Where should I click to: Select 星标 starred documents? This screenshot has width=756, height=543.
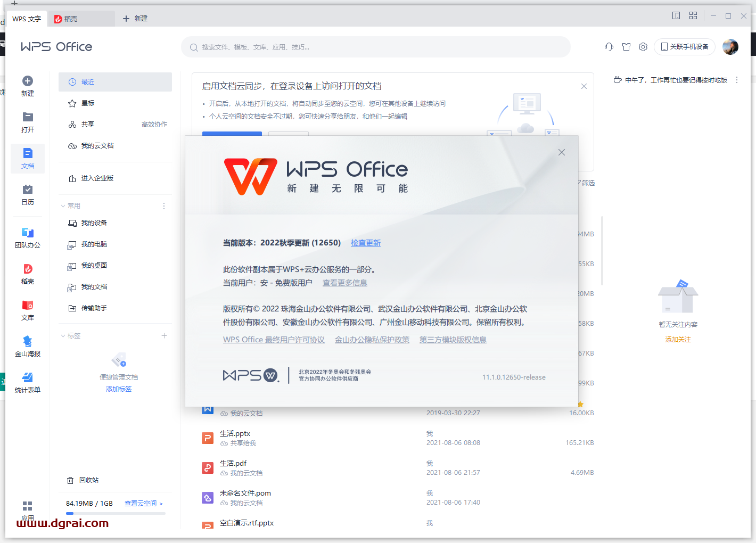click(x=115, y=103)
